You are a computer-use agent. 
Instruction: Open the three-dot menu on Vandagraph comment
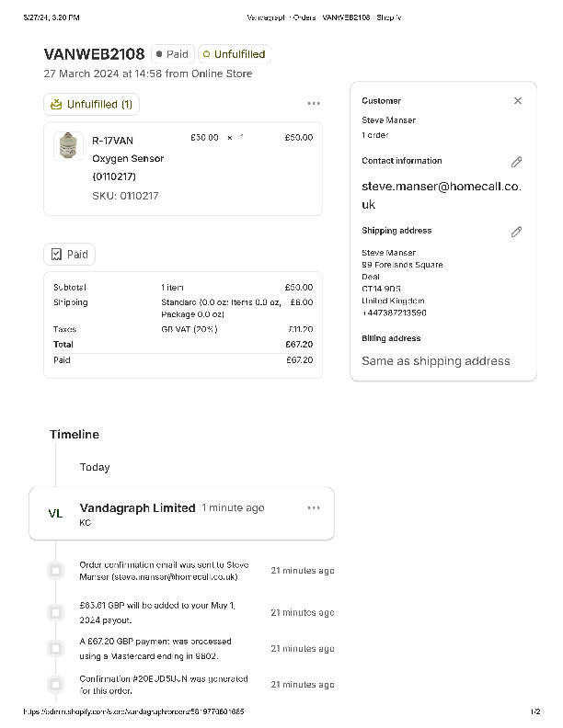point(314,507)
